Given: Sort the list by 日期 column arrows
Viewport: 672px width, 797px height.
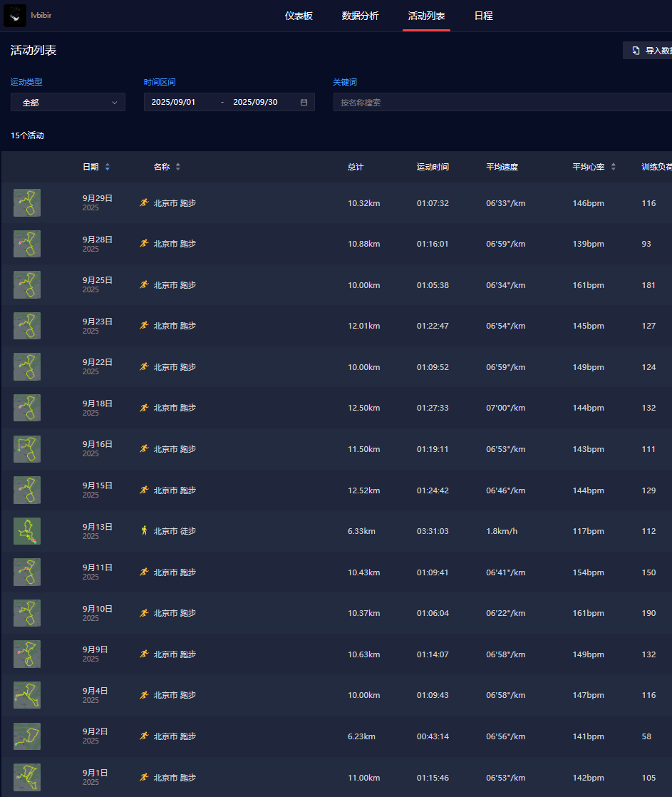Looking at the screenshot, I should [x=108, y=167].
